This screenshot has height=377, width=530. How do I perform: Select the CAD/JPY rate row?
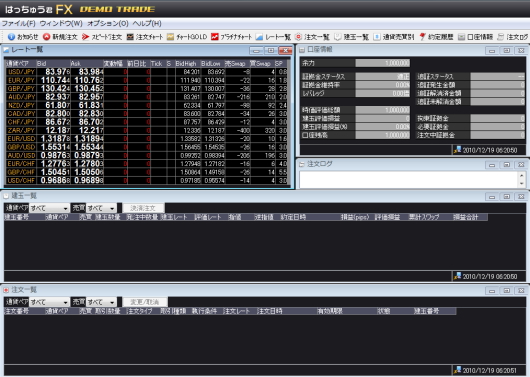[x=146, y=114]
